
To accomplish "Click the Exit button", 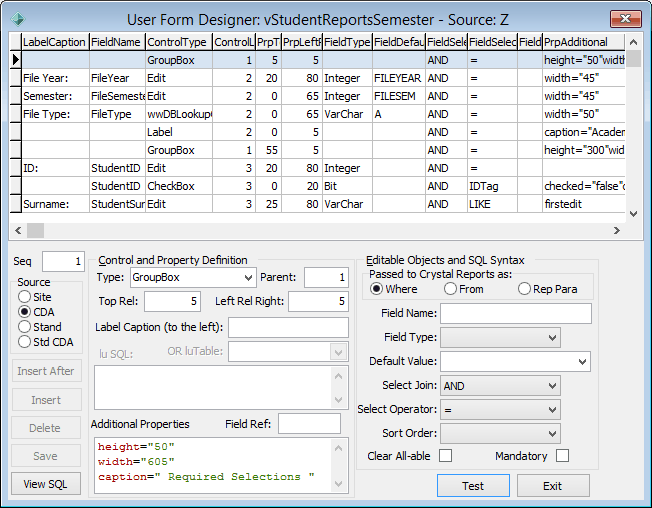I will tap(553, 486).
